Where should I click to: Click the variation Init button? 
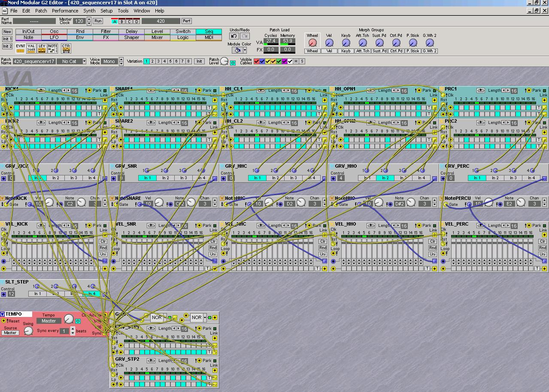pos(199,61)
